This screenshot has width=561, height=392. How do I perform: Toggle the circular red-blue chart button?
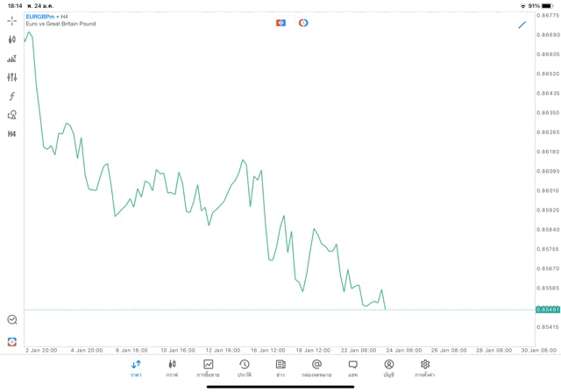click(303, 23)
